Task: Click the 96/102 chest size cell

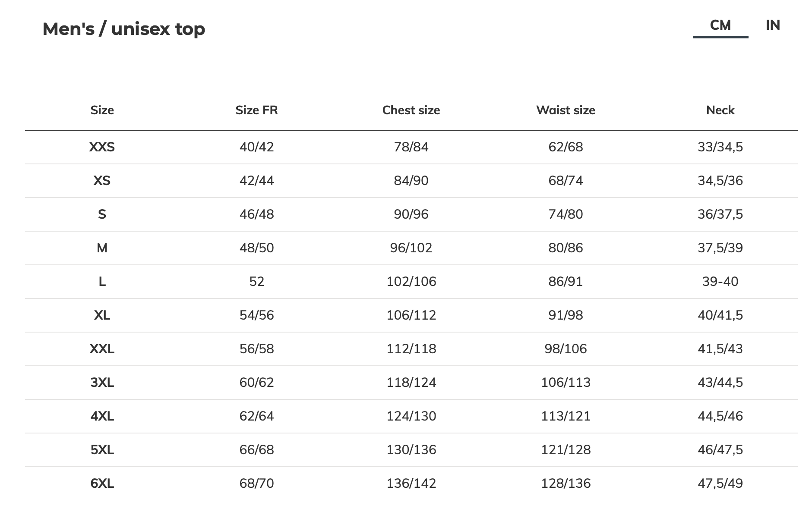Action: [411, 248]
